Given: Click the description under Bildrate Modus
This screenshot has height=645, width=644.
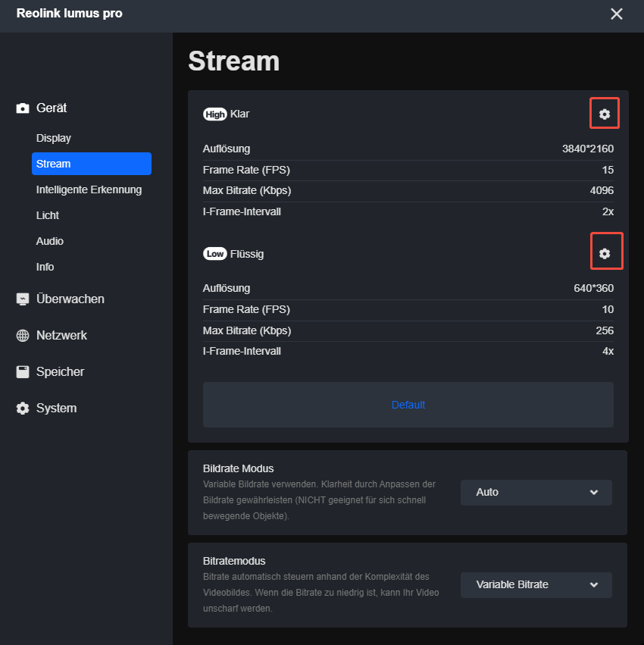Looking at the screenshot, I should 319,500.
